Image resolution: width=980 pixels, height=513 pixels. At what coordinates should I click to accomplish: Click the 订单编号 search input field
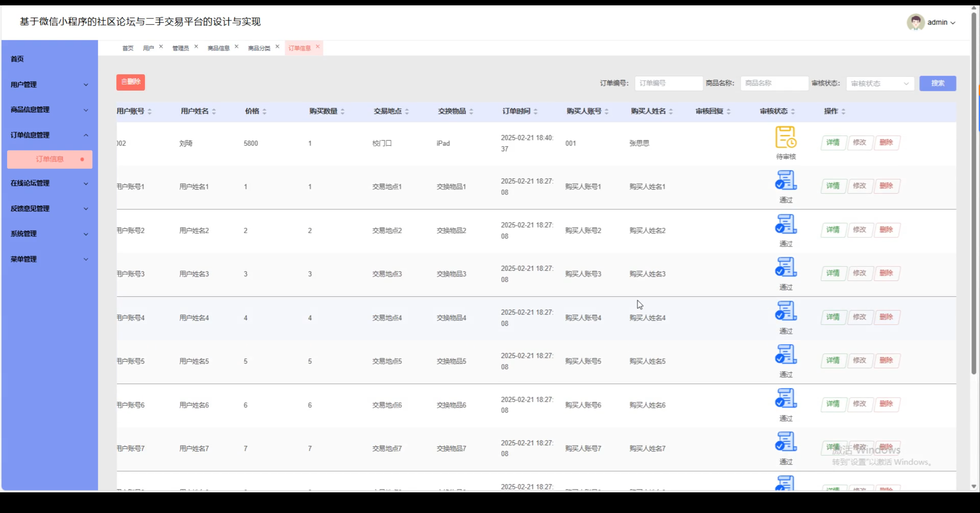[x=668, y=83]
